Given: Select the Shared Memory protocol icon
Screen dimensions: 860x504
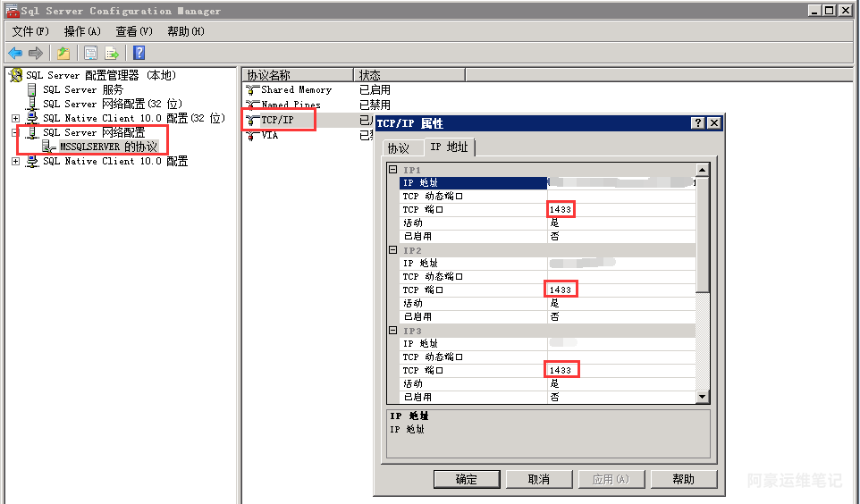Looking at the screenshot, I should (x=252, y=90).
